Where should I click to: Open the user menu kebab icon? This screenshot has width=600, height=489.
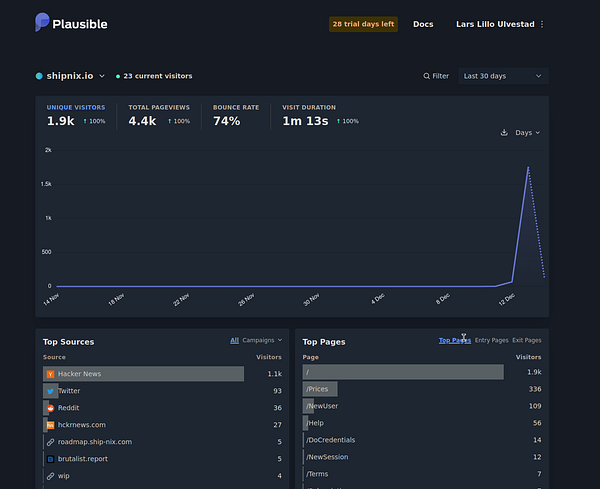(542, 24)
